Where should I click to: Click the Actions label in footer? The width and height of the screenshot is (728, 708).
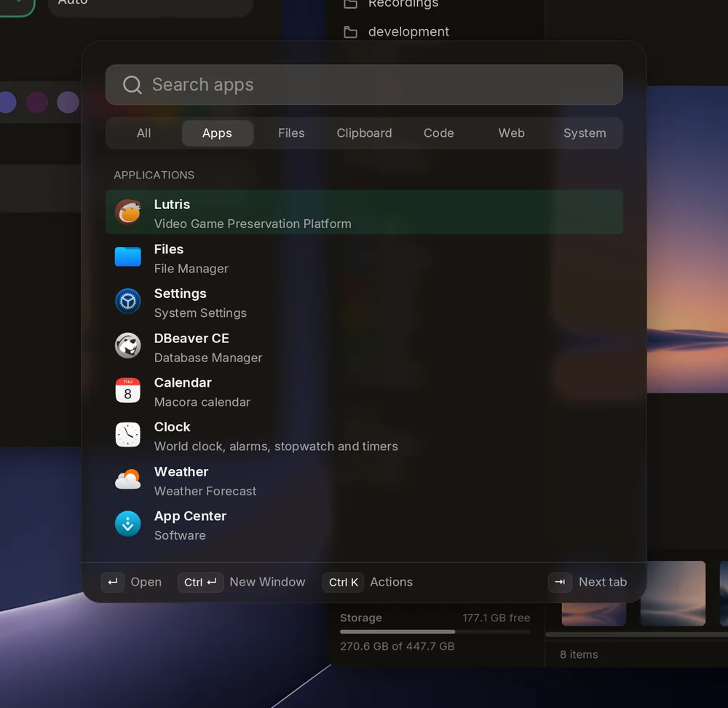392,582
